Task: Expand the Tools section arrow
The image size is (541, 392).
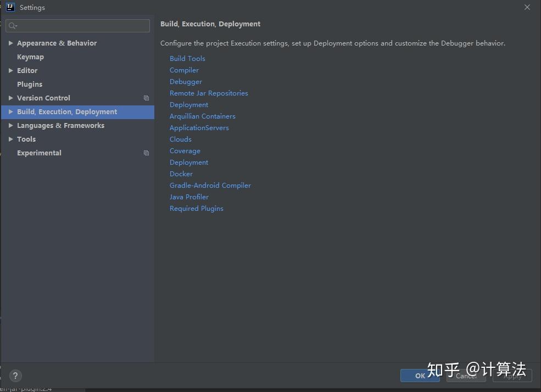Action: [x=10, y=139]
